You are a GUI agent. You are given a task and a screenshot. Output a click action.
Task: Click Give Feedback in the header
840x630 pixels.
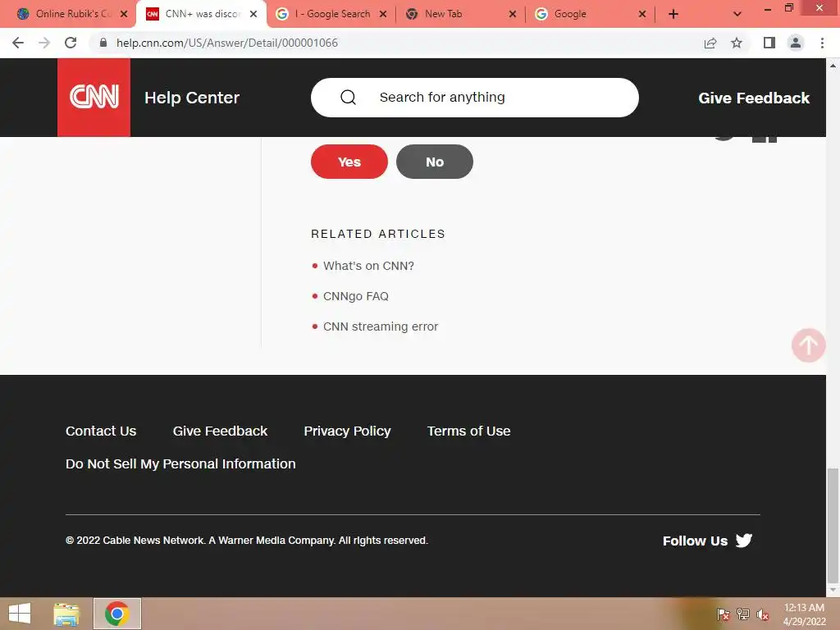tap(754, 98)
